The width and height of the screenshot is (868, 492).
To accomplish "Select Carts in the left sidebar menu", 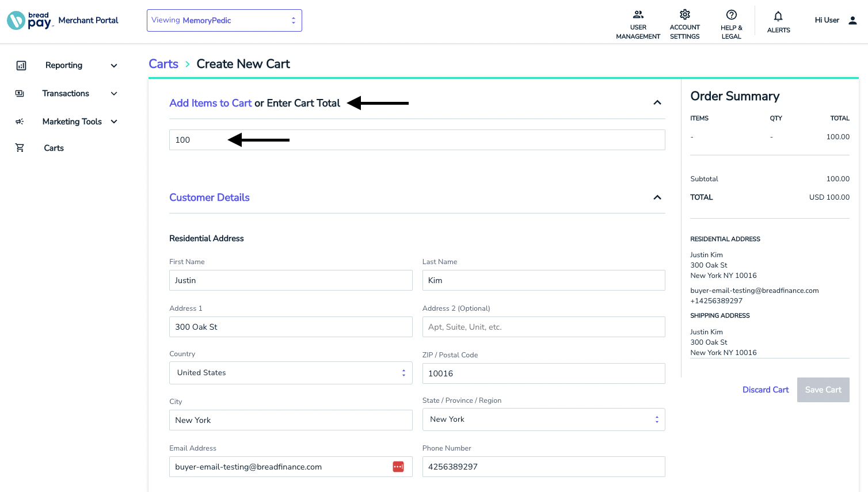I will (x=54, y=148).
